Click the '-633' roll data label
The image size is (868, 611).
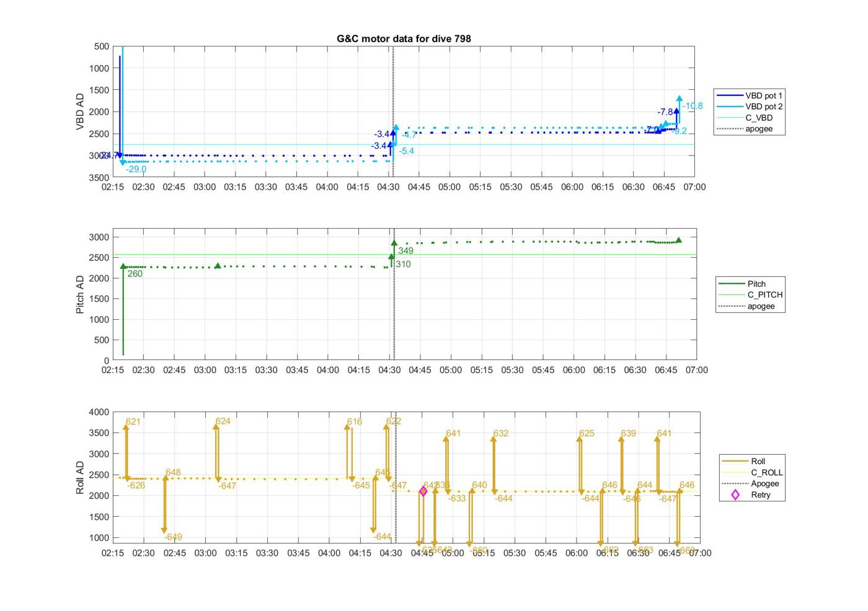point(456,498)
